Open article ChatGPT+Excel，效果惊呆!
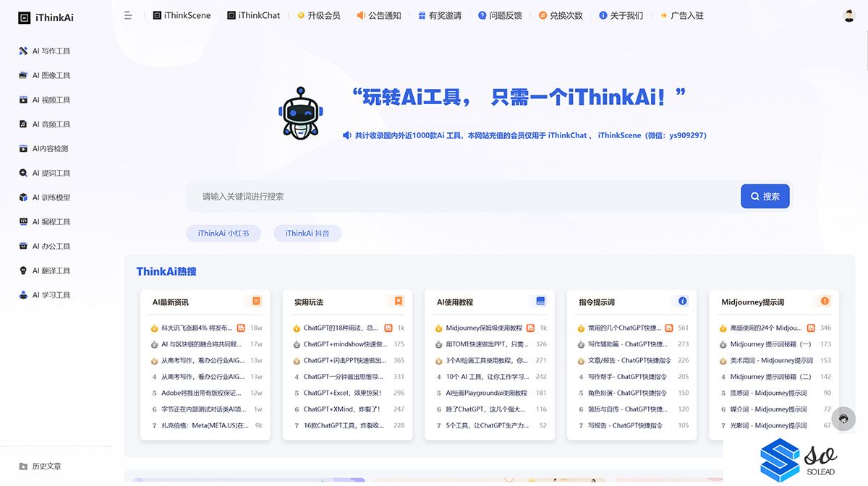This screenshot has width=868, height=486. (342, 393)
